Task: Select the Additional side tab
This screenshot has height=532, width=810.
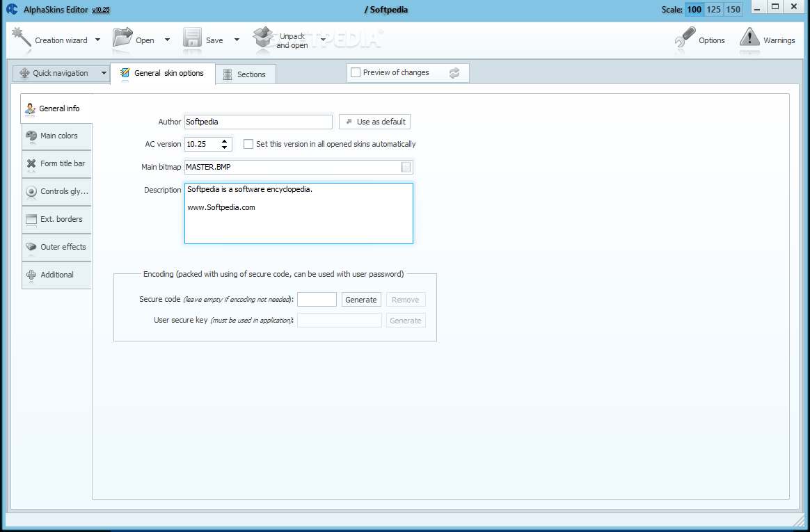Action: [x=57, y=275]
